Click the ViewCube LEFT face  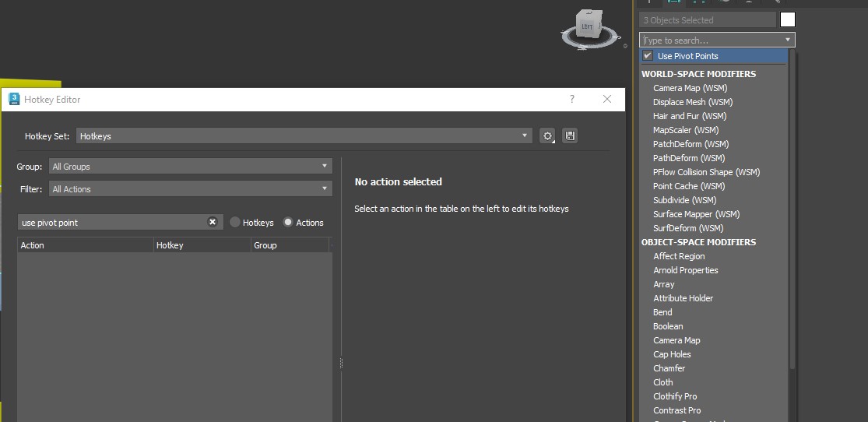coord(587,27)
